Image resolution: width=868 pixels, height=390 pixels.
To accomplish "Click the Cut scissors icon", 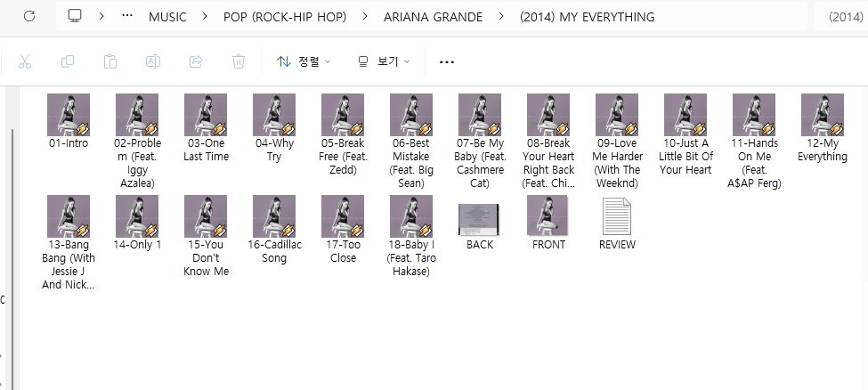I will (x=25, y=61).
